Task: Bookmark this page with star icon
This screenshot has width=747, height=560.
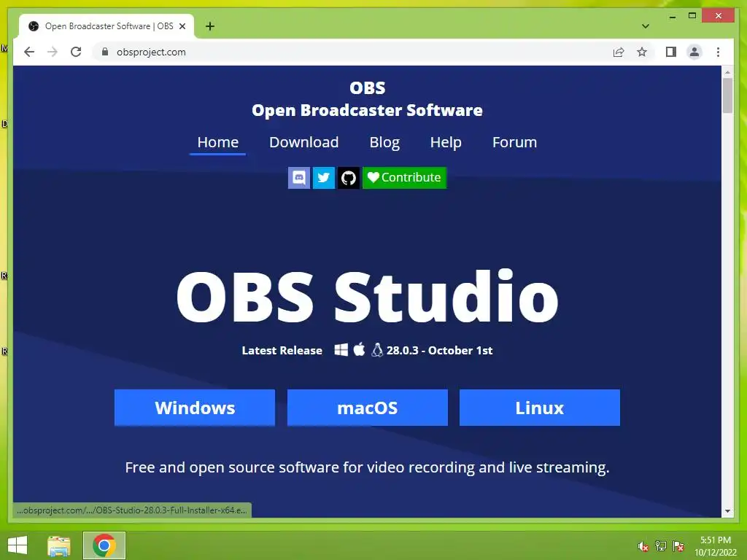Action: [642, 52]
